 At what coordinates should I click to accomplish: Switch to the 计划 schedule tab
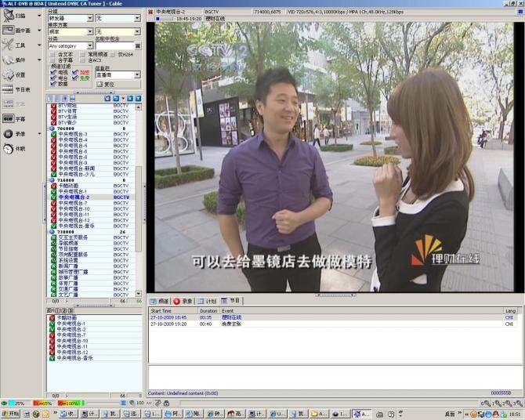point(207,301)
